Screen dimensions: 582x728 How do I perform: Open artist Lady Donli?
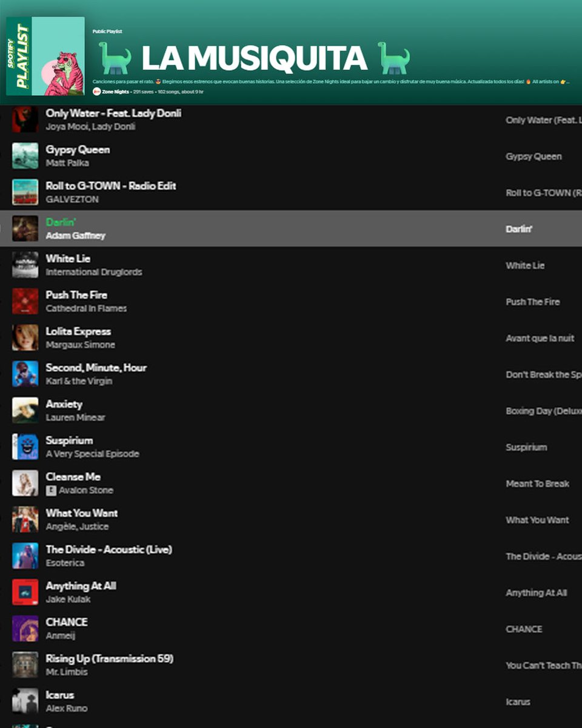[113, 127]
